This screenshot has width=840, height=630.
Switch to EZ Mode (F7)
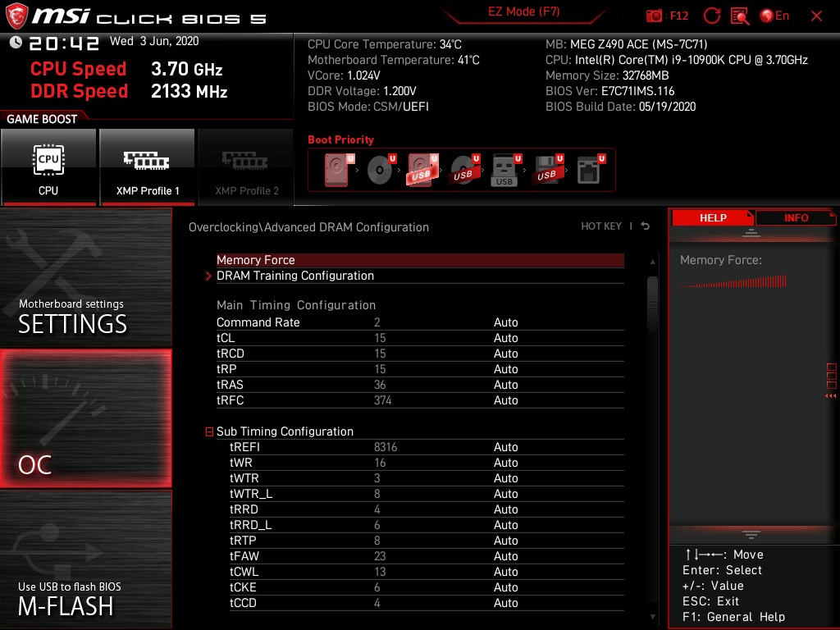[x=523, y=12]
